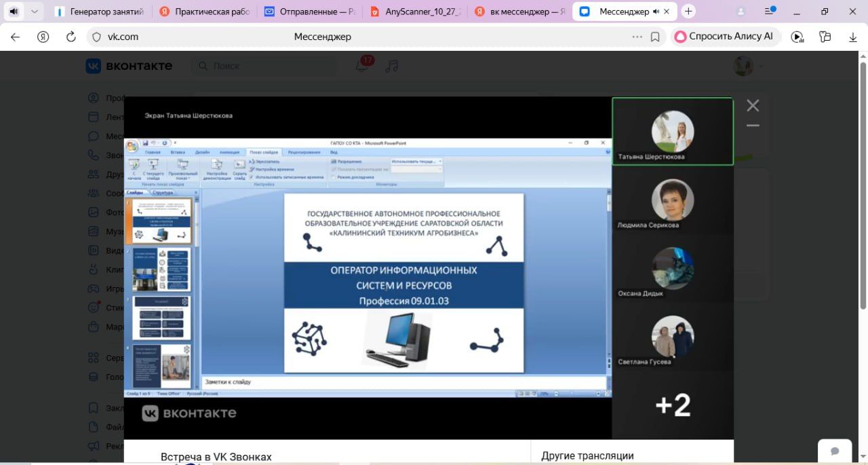Open the profile avatar menu in VK header
Image resolution: width=868 pixels, height=465 pixels.
coord(745,66)
